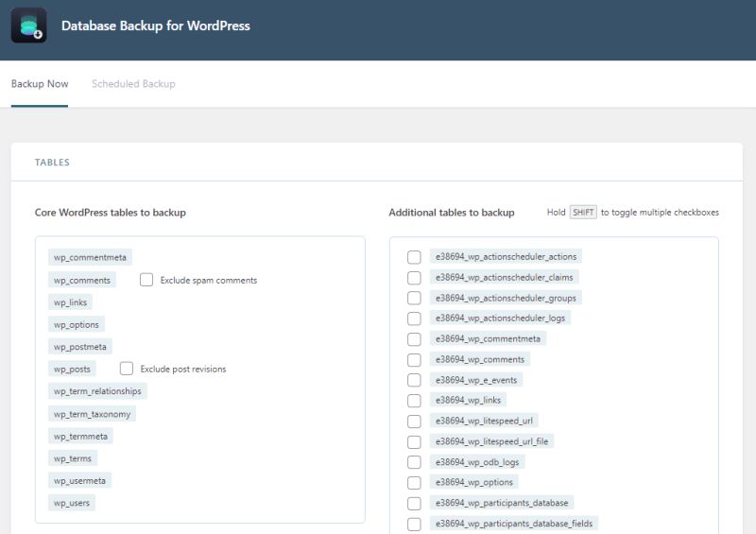Switch to the Scheduled Backup tab
The width and height of the screenshot is (756, 534).
pyautogui.click(x=133, y=84)
